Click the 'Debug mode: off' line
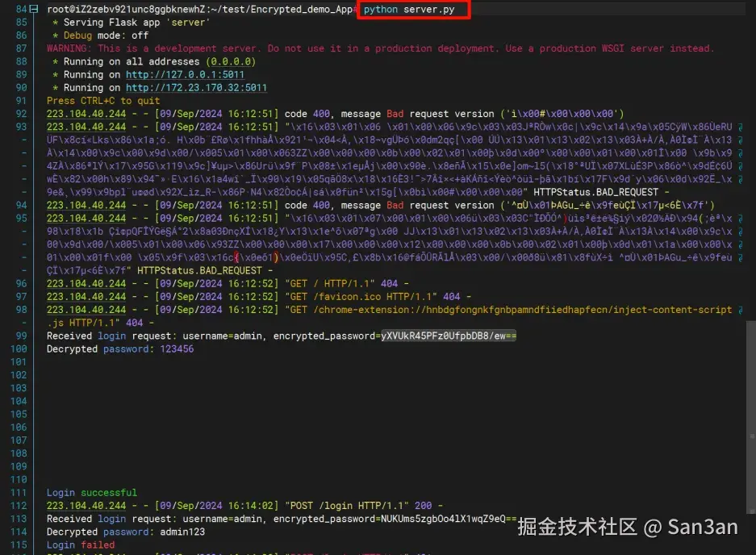The image size is (756, 555). [x=100, y=35]
